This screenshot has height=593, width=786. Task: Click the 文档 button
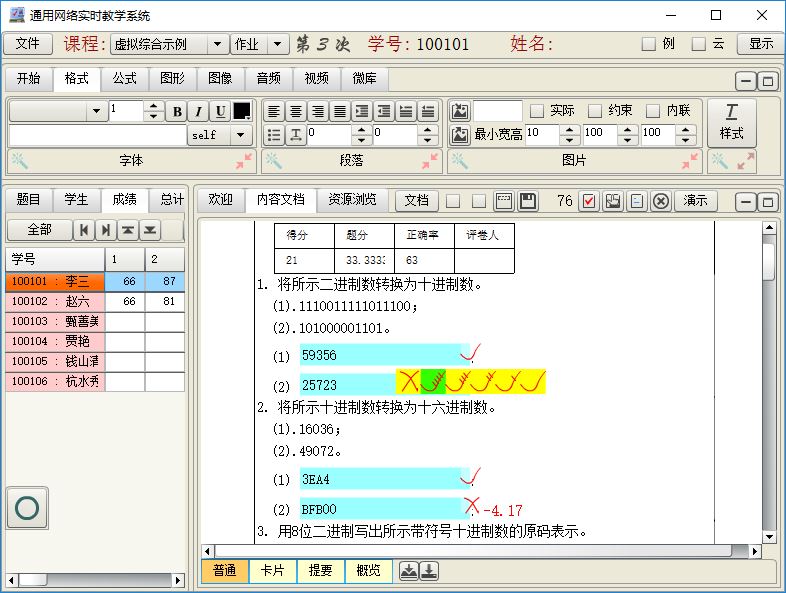(417, 201)
